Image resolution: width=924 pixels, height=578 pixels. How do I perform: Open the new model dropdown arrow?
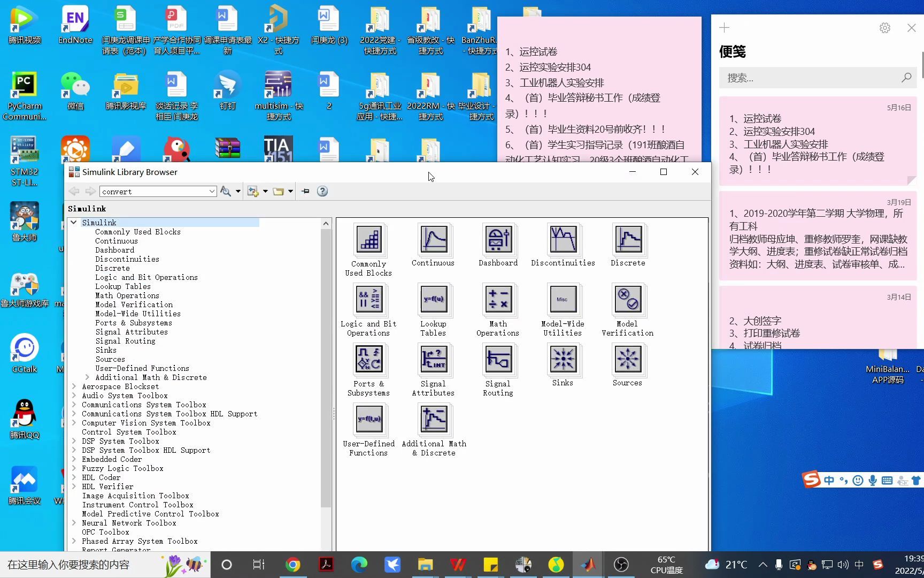(x=265, y=191)
